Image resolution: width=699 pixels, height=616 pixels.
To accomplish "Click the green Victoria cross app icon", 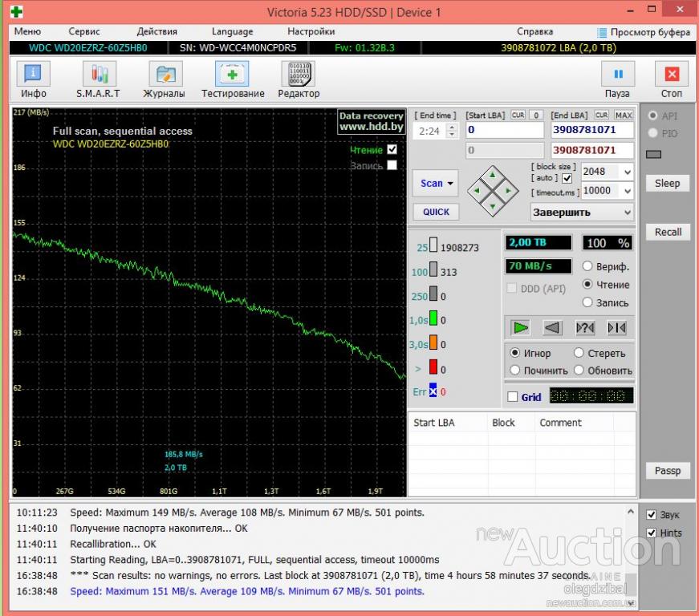I will (17, 11).
